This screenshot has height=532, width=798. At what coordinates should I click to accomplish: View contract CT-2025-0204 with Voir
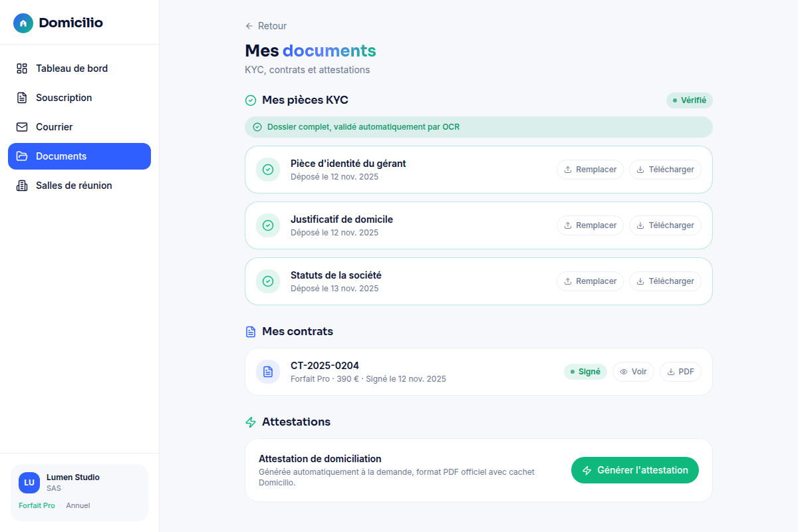633,372
